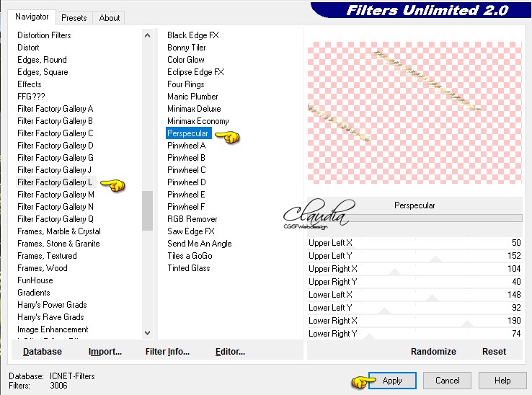Choose the Black Edge FX filter
This screenshot has width=532, height=395.
193,35
